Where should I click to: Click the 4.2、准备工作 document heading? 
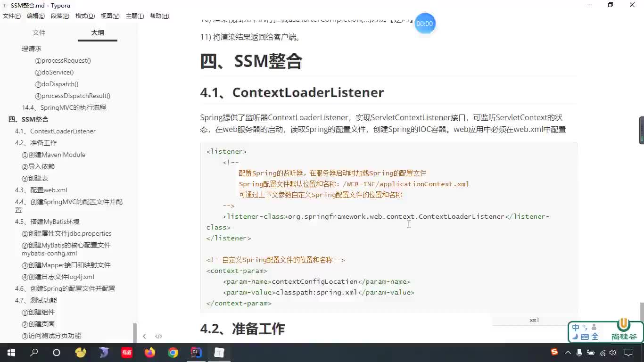pyautogui.click(x=242, y=329)
